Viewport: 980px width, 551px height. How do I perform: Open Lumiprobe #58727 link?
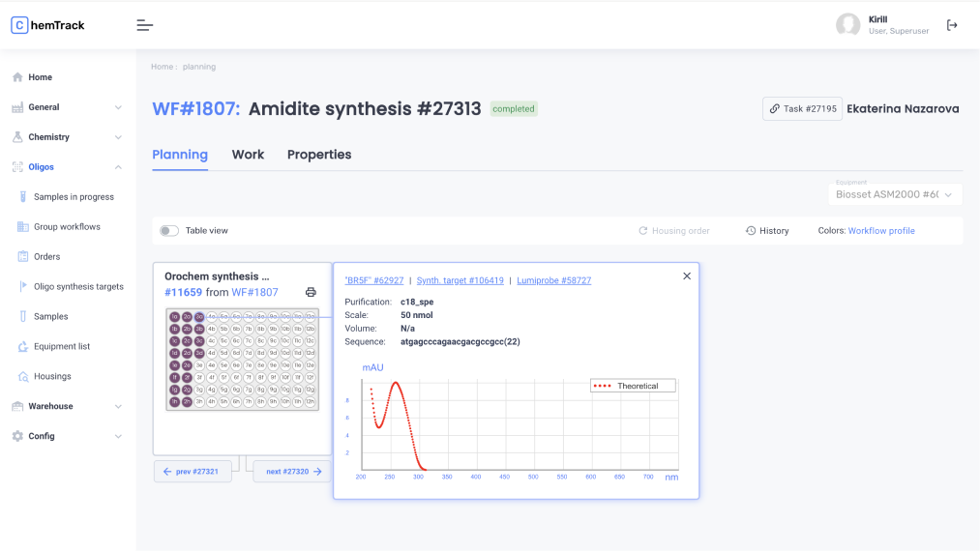click(553, 280)
